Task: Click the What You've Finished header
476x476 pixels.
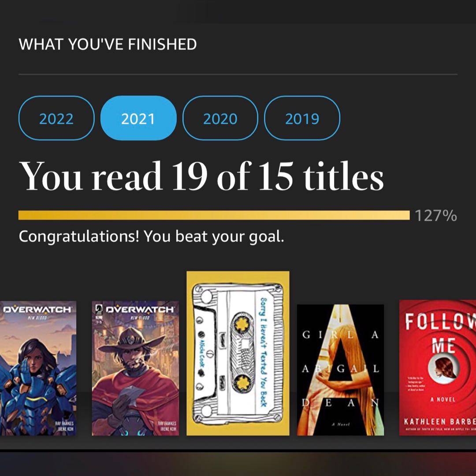Action: 108,44
